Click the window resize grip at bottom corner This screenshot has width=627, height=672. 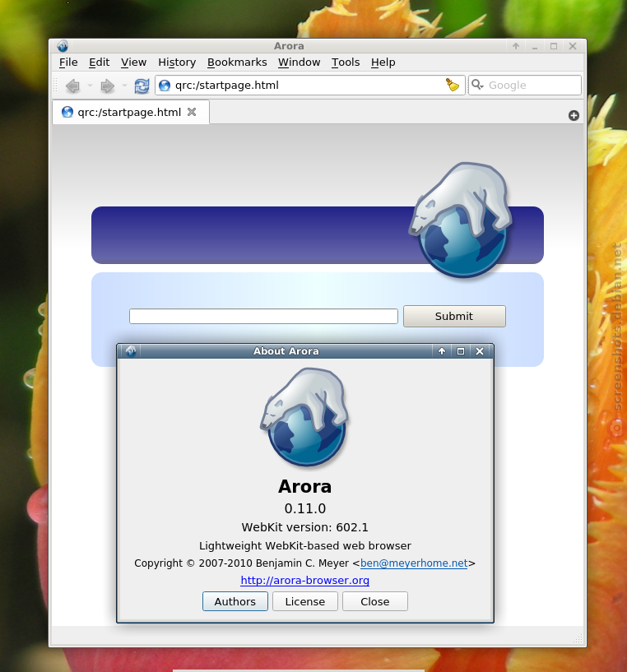(x=578, y=639)
